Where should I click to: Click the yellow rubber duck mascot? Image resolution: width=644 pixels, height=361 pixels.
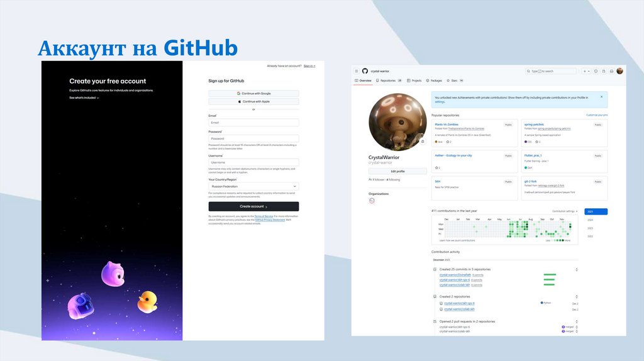tap(147, 302)
